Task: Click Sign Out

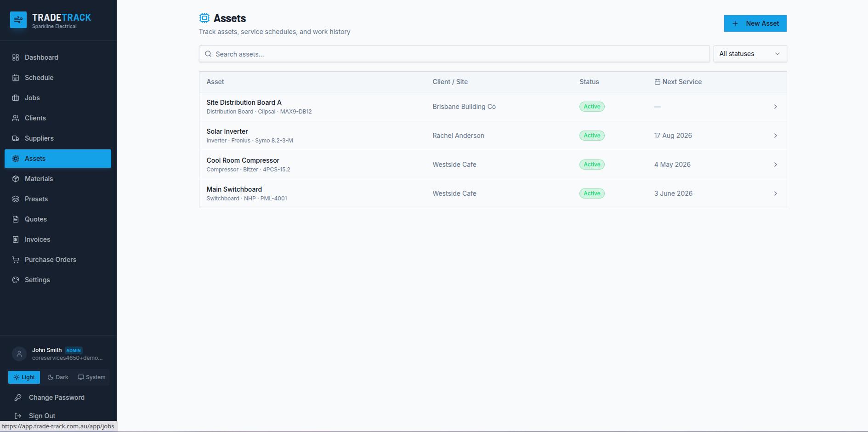Action: tap(42, 416)
